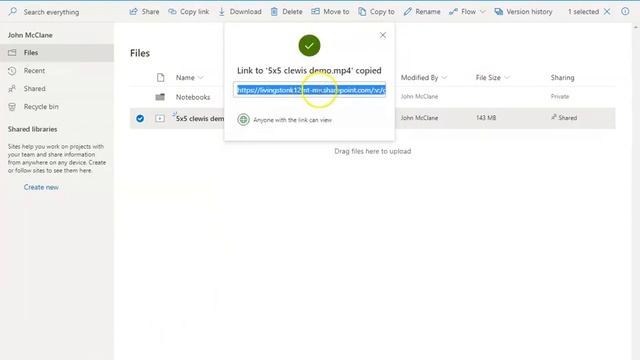The width and height of the screenshot is (640, 360).
Task: Click the Files sidebar icon
Action: tap(12, 52)
